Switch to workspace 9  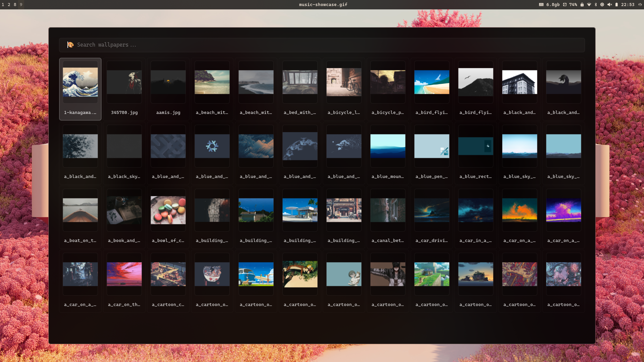21,5
